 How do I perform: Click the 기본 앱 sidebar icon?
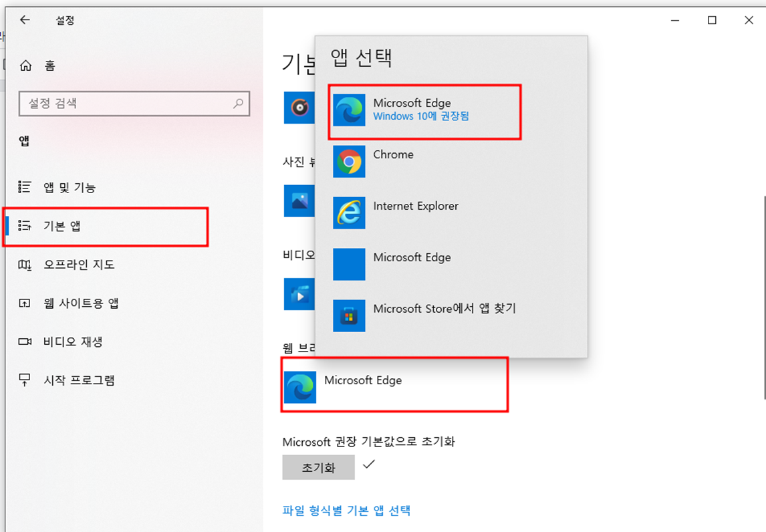(x=25, y=226)
